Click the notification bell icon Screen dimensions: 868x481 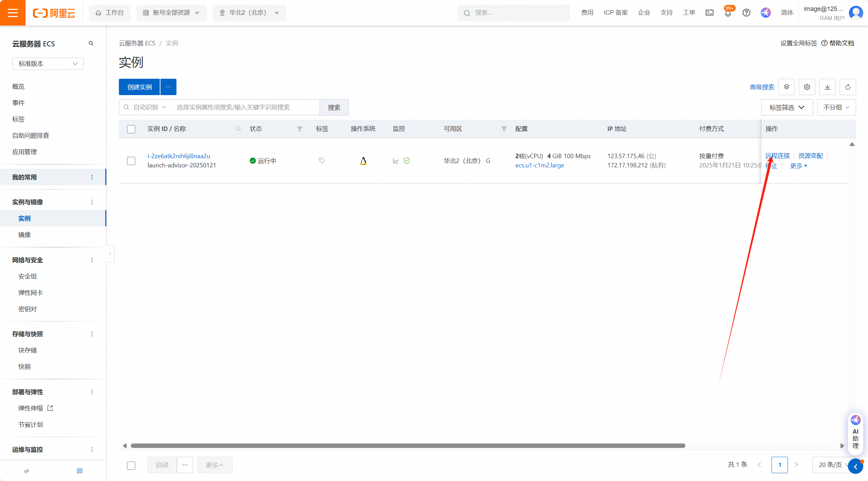pyautogui.click(x=728, y=13)
